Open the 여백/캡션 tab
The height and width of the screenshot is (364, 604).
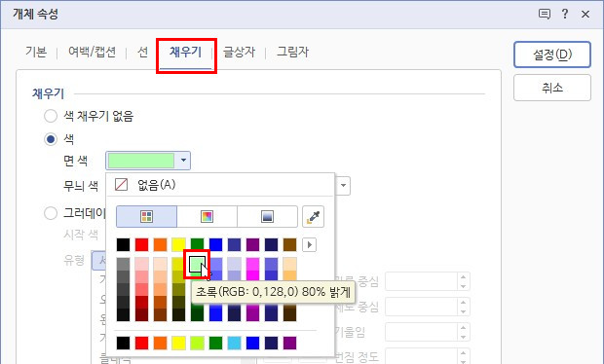click(x=93, y=52)
